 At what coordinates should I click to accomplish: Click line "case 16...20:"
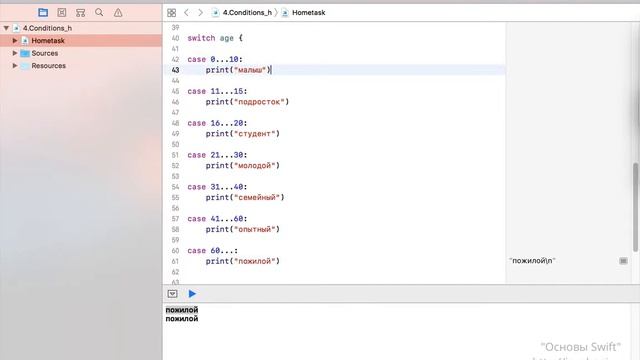click(x=217, y=123)
